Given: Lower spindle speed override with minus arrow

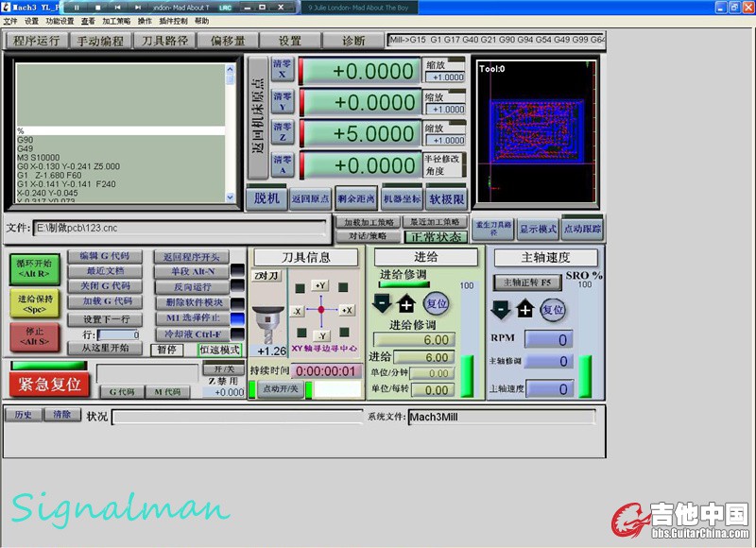Looking at the screenshot, I should point(501,309).
